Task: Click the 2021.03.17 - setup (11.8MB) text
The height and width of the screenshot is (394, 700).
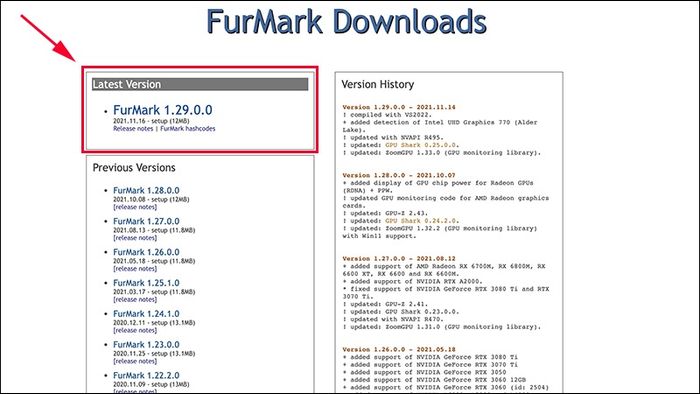Action: 154,292
